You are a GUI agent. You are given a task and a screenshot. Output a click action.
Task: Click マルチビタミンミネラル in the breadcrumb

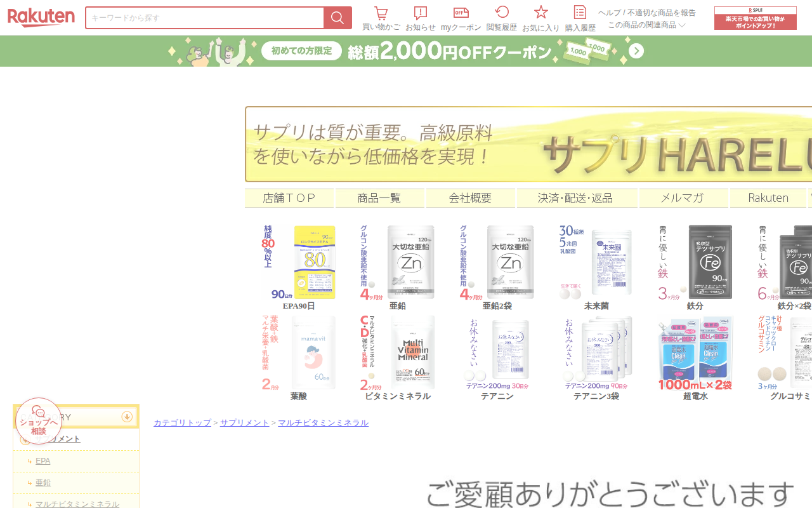click(x=324, y=423)
